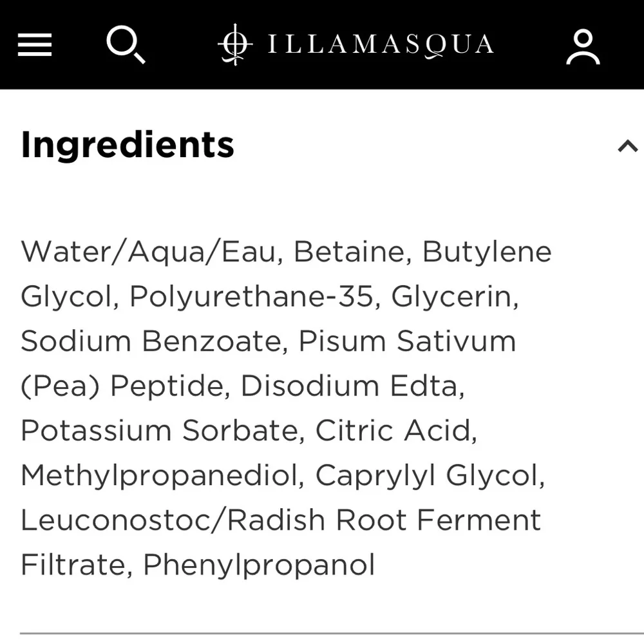The image size is (644, 644).
Task: Go to homepage via ILLAMASQUA wordmark
Action: pos(380,45)
